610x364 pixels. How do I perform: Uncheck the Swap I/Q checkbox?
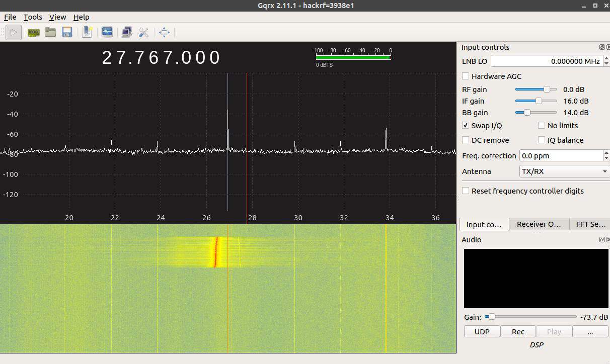pyautogui.click(x=466, y=126)
